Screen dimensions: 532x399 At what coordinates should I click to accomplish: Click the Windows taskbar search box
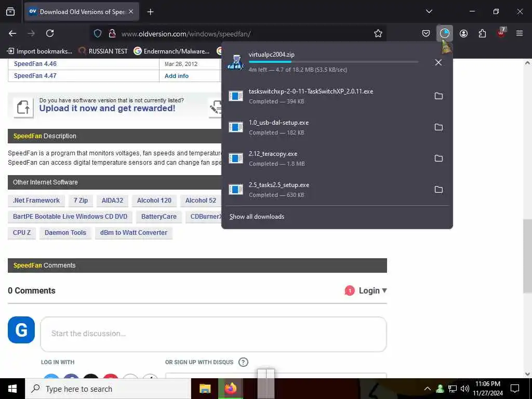point(108,389)
